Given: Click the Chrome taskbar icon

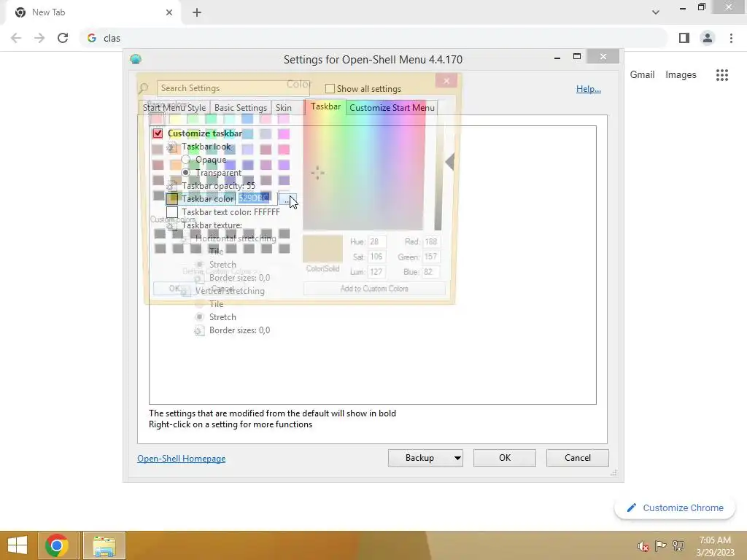Looking at the screenshot, I should pos(57,545).
